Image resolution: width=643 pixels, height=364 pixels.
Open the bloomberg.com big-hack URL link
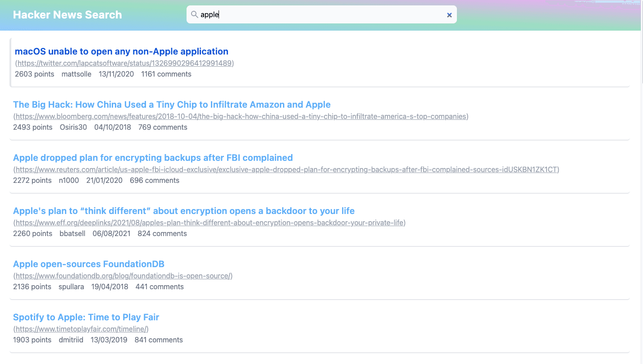pos(241,116)
